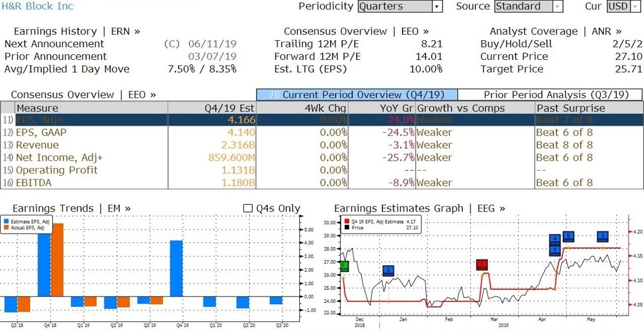Click the orange Actual EPS, Adj legend swatch
644x330 pixels.
pos(5,227)
